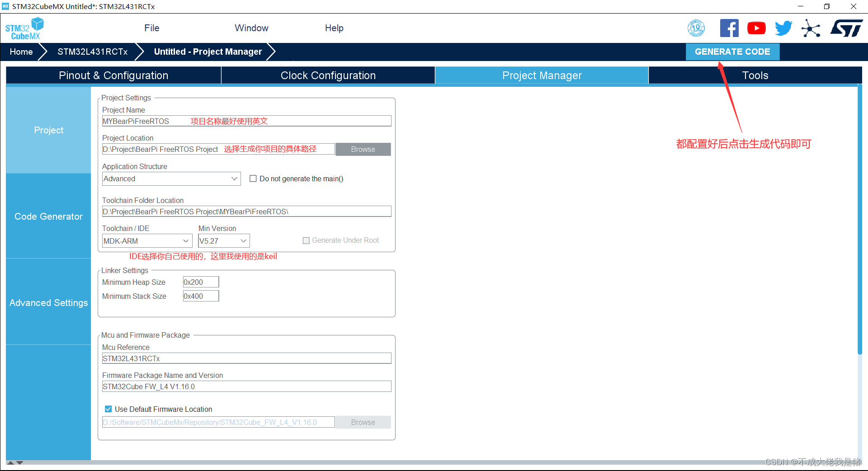This screenshot has width=868, height=471.
Task: Click the 'Toolchain Folder Location' label
Action: pyautogui.click(x=143, y=200)
